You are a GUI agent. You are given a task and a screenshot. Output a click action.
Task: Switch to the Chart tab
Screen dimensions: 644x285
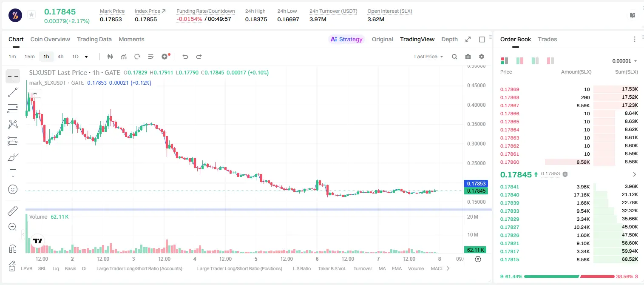(x=16, y=39)
